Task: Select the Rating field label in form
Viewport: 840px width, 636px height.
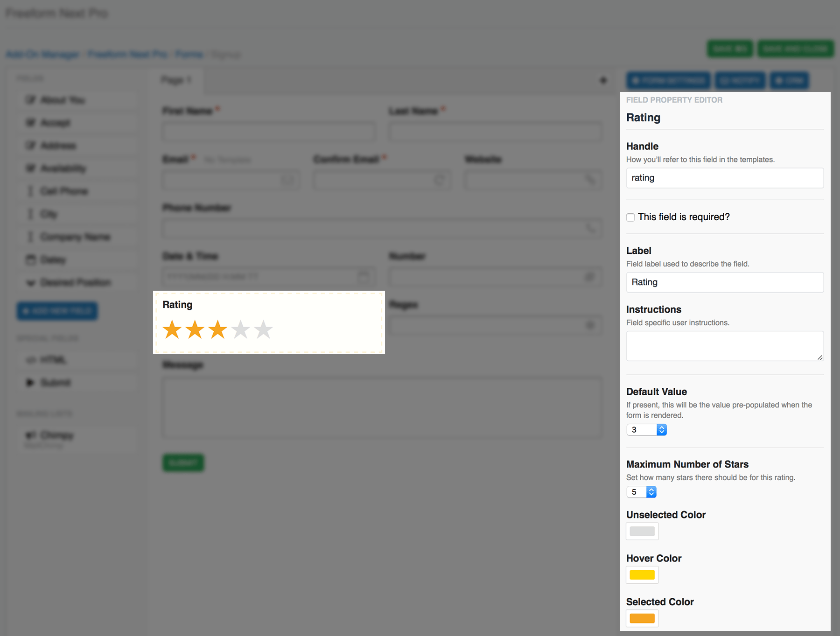Action: 177,305
